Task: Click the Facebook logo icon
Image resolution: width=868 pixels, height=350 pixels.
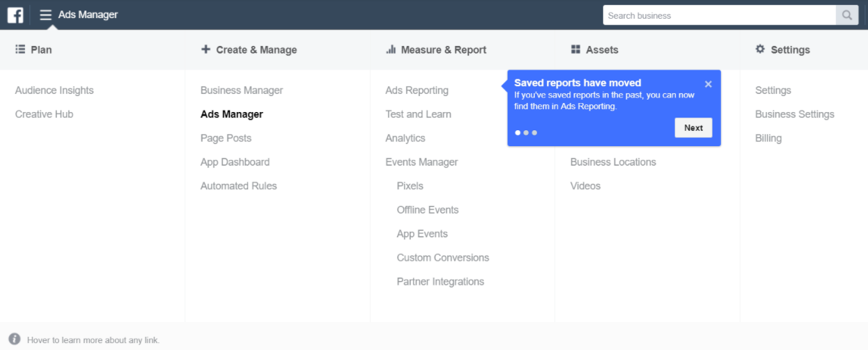Action: click(x=15, y=15)
